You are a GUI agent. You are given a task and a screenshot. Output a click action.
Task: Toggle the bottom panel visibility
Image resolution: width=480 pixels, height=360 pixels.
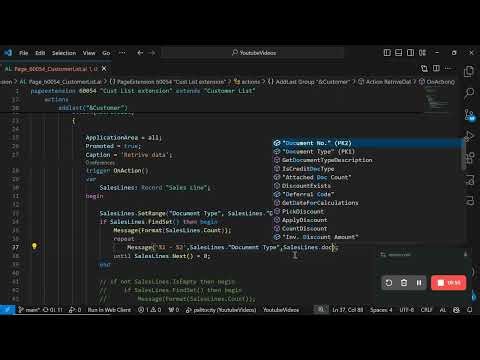tap(399, 53)
